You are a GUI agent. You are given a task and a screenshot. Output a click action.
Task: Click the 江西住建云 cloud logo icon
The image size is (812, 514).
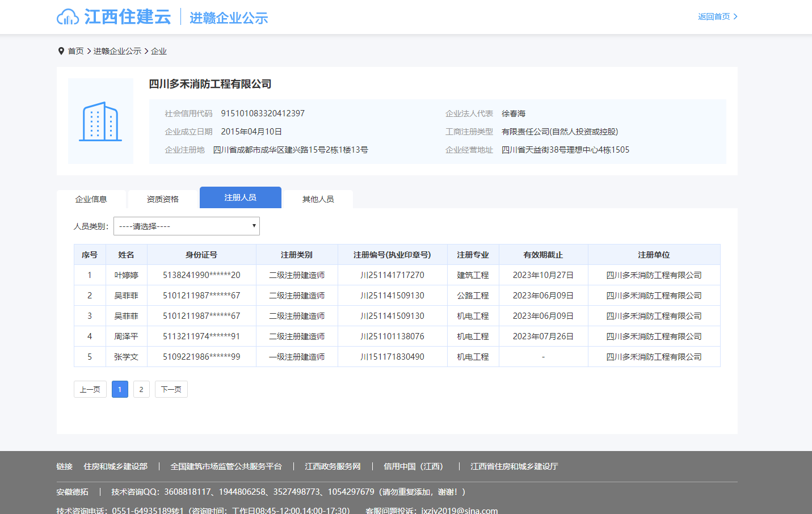coord(68,17)
